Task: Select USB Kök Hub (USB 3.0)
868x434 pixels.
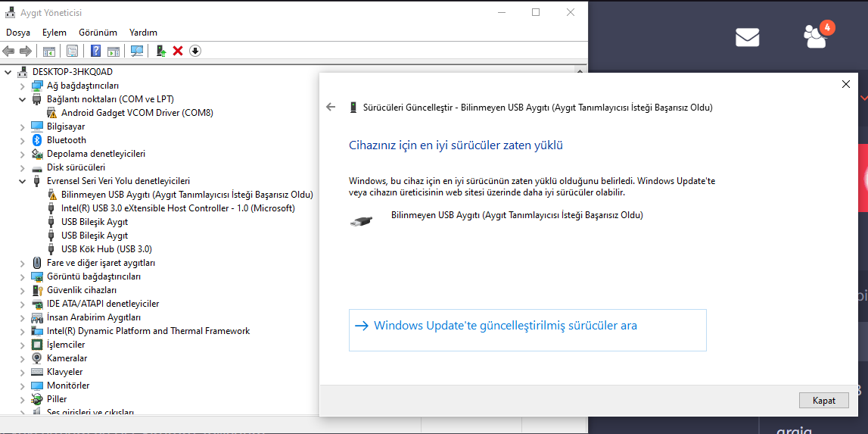Action: click(107, 249)
